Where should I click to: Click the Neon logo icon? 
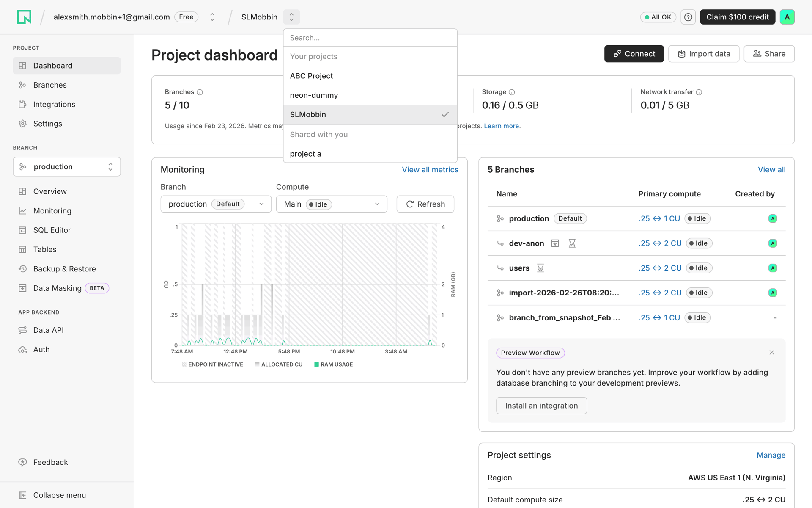click(x=24, y=17)
